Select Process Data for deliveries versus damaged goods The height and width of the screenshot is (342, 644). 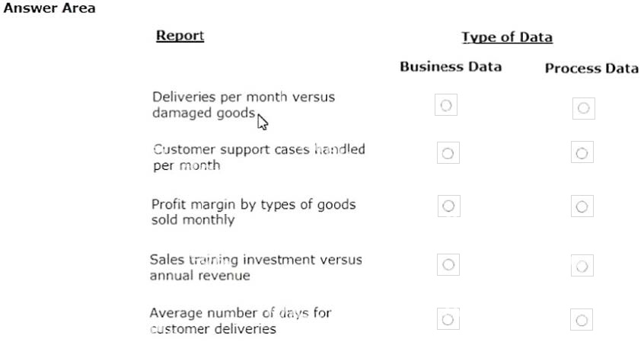click(584, 108)
